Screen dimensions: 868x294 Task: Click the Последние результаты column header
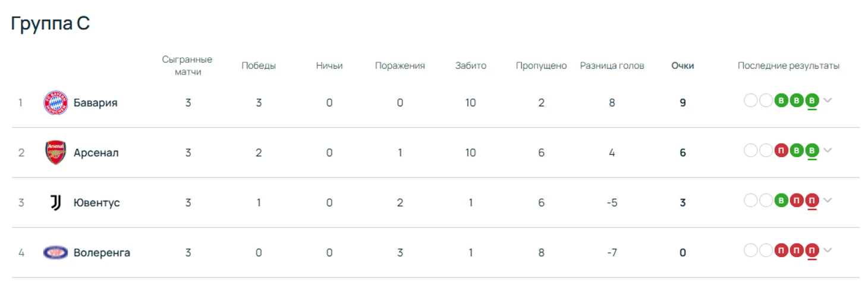pyautogui.click(x=788, y=65)
